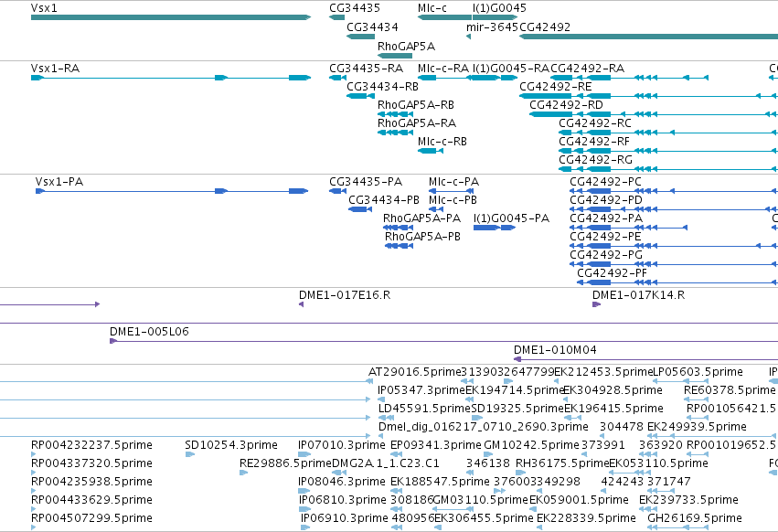This screenshot has height=532, width=778.
Task: Select the RE29886.5prime EST
Action: [x=243, y=473]
